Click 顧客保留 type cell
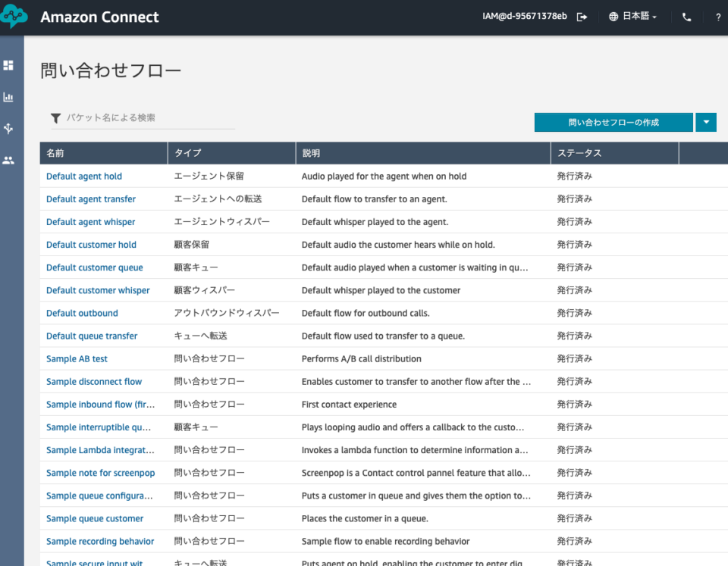Viewport: 728px width, 566px height. pos(192,245)
